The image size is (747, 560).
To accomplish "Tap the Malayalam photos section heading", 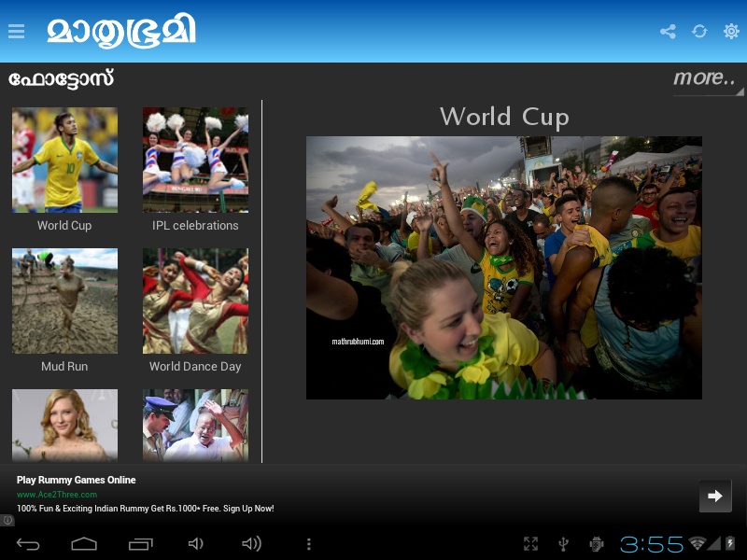I will coord(61,79).
